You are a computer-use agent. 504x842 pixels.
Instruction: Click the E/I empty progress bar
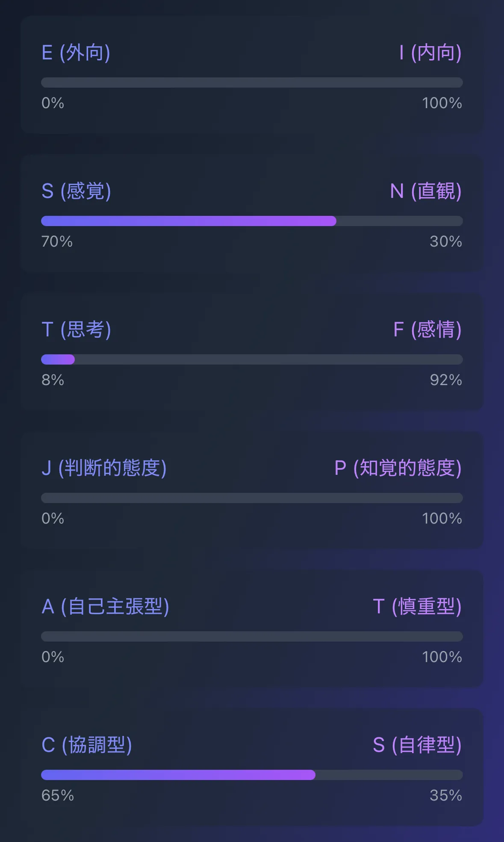tap(252, 82)
